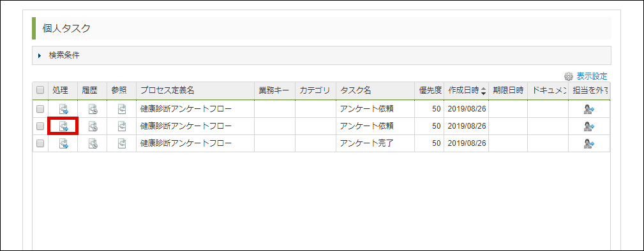Release assignment icon for first row task

coord(589,109)
